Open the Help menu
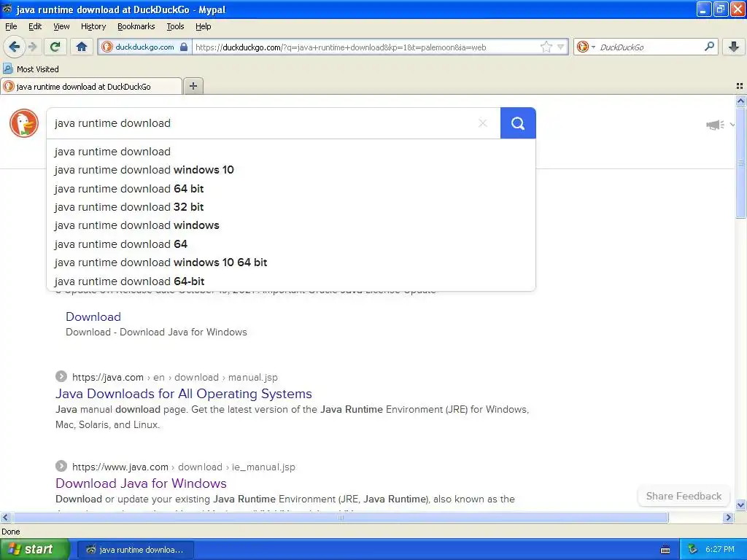This screenshot has width=747, height=560. pos(203,26)
